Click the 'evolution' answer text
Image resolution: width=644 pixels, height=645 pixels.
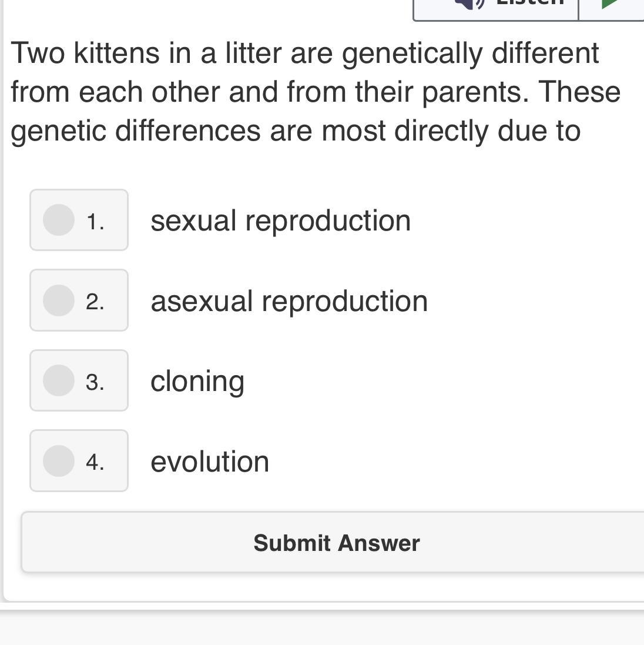point(210,462)
